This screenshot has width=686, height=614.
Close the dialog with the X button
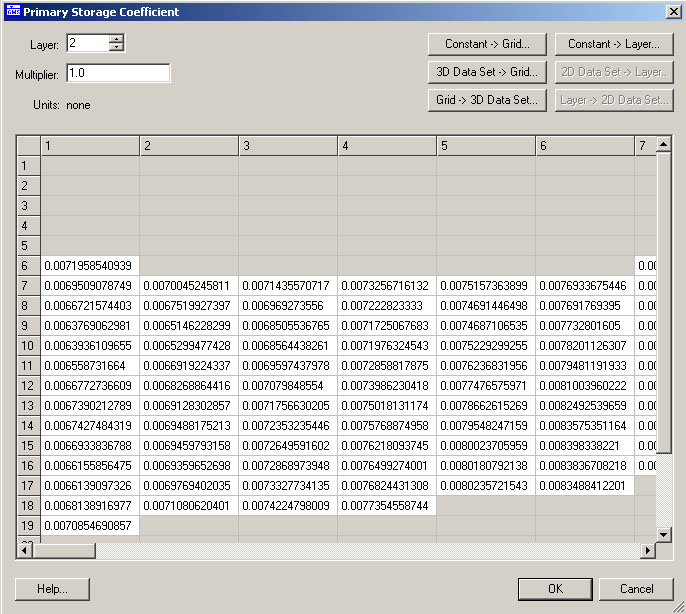tap(674, 12)
